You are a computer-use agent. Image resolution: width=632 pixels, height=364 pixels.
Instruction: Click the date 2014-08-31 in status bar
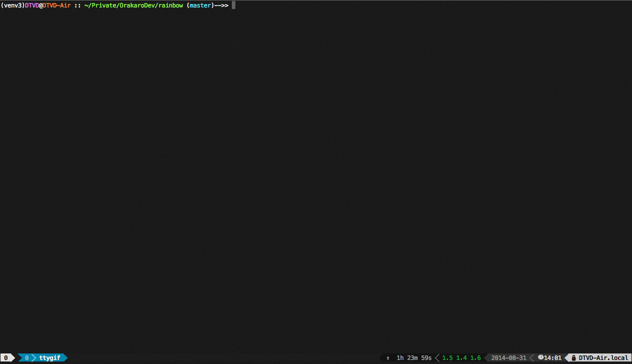509,358
